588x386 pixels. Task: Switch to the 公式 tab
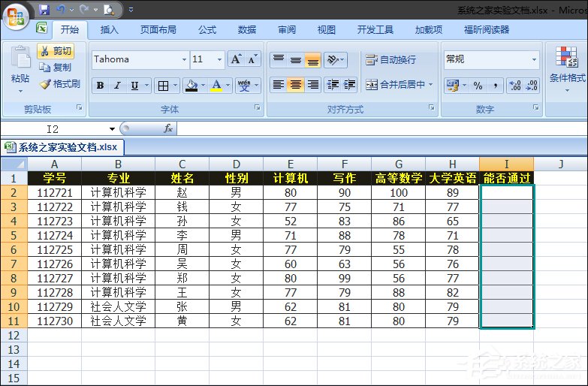[207, 30]
